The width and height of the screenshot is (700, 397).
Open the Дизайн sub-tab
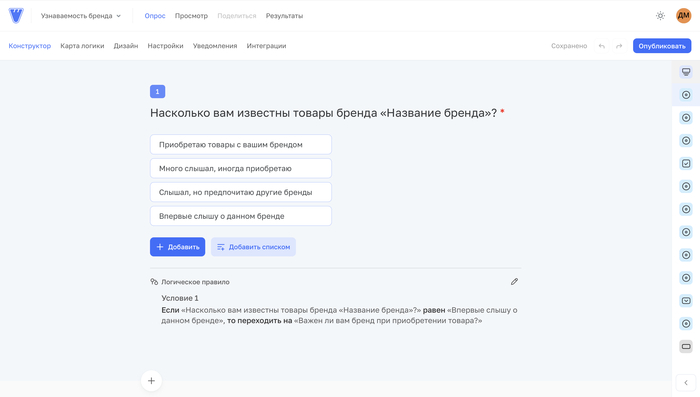point(126,46)
